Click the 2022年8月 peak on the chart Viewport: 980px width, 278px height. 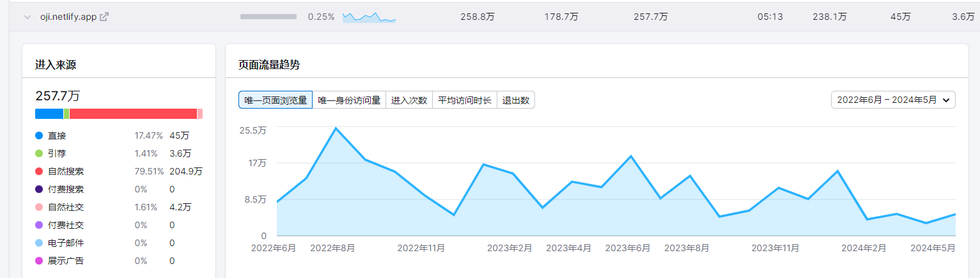tap(336, 128)
